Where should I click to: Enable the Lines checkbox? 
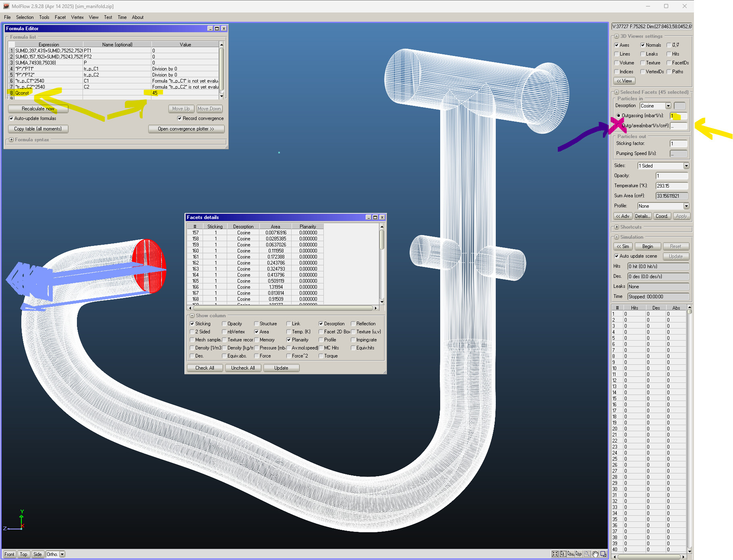[617, 54]
